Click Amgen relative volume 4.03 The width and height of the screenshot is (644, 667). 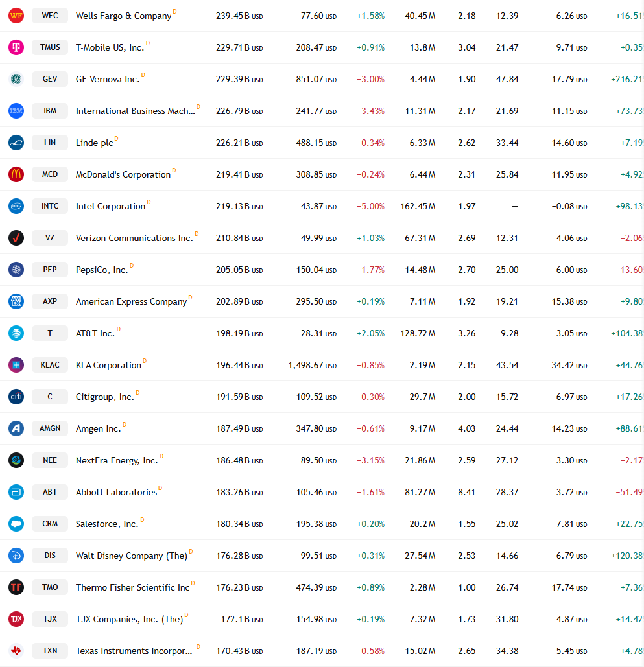(466, 429)
